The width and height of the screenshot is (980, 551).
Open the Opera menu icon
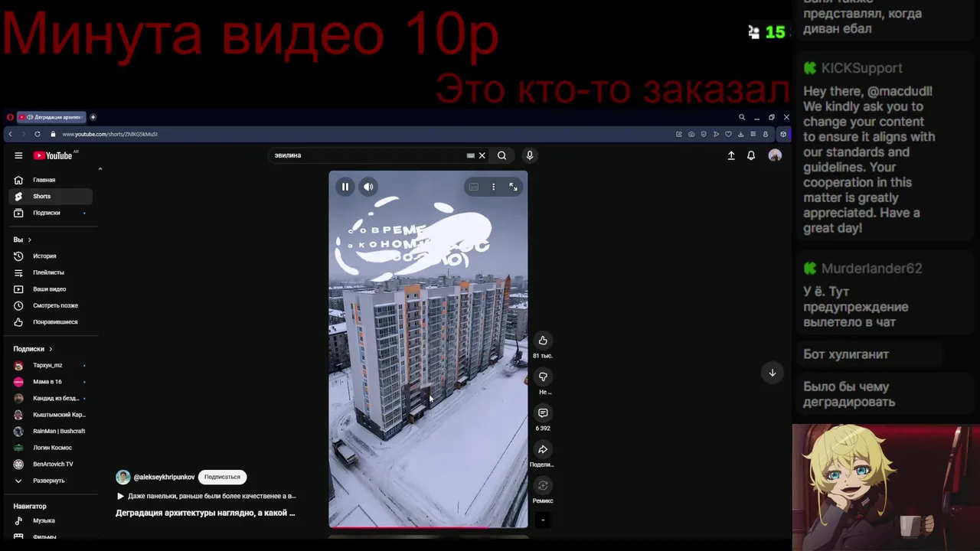click(10, 117)
